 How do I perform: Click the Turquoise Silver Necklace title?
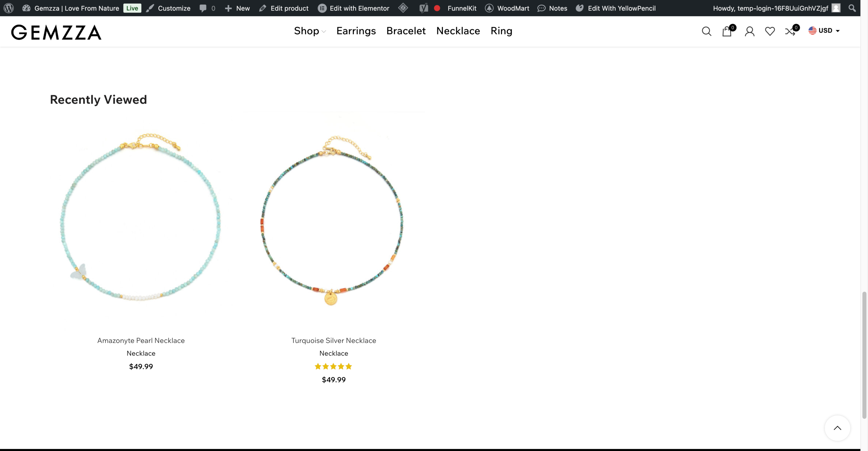point(334,341)
